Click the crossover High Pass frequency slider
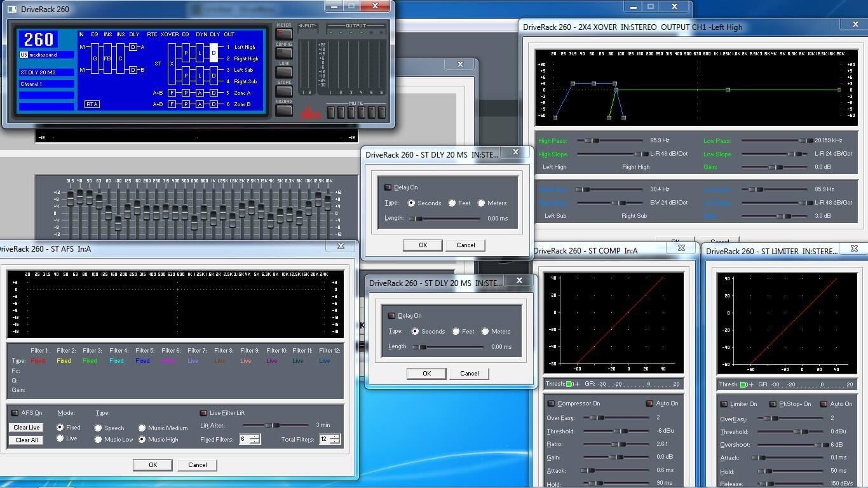The image size is (868, 488). click(x=609, y=140)
